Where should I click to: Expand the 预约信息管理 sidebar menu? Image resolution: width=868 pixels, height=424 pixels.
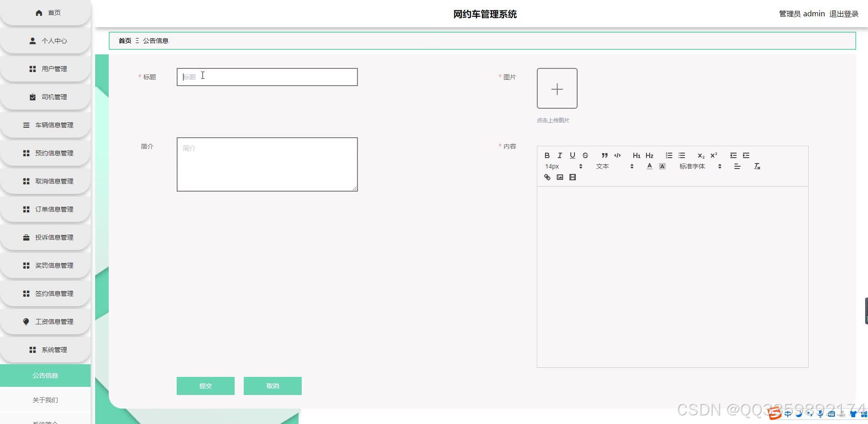click(x=45, y=153)
